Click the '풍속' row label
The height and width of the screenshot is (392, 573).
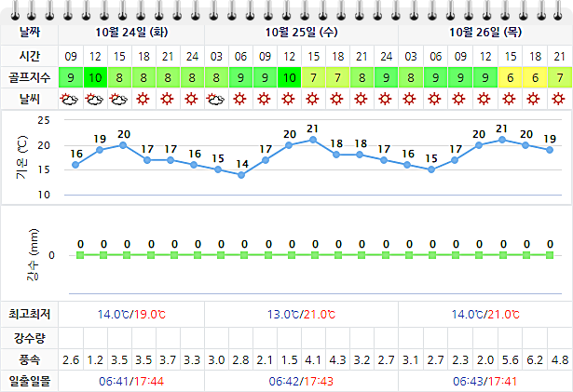[29, 359]
